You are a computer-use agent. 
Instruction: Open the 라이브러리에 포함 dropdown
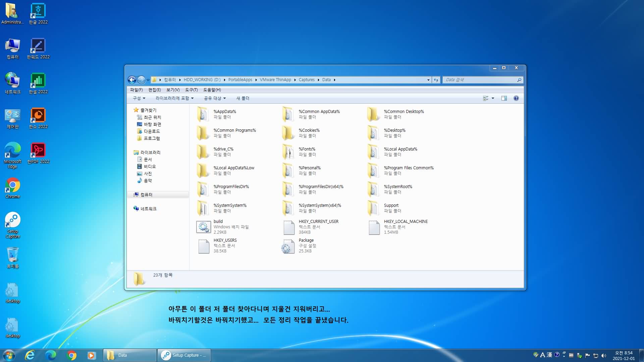(x=174, y=98)
